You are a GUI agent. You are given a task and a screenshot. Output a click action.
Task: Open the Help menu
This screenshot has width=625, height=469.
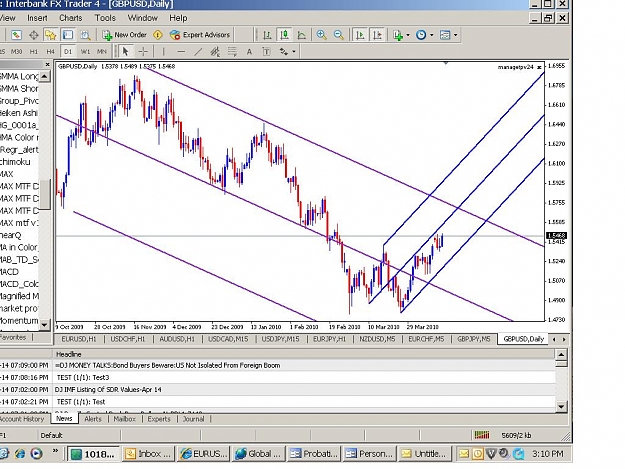pos(178,18)
